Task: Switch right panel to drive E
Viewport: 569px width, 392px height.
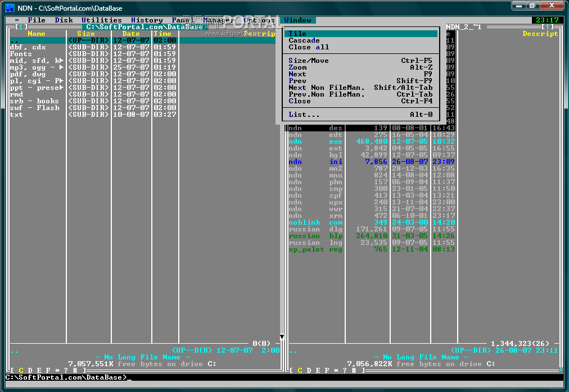Action: coord(318,370)
